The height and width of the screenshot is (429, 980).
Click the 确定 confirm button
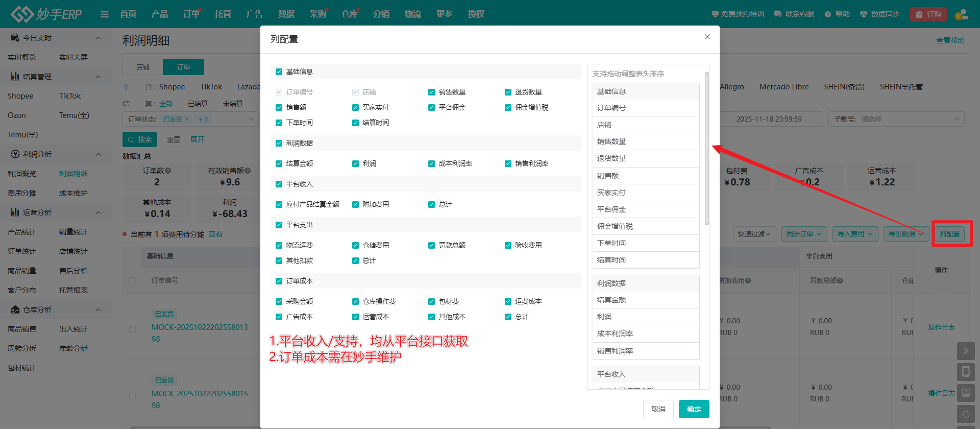pyautogui.click(x=694, y=409)
